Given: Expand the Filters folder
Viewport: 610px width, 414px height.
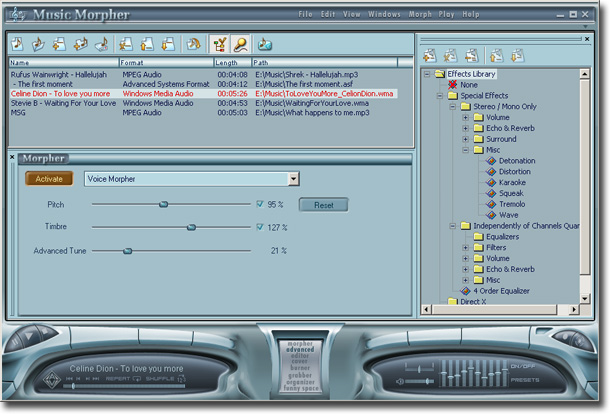Looking at the screenshot, I should (x=465, y=247).
